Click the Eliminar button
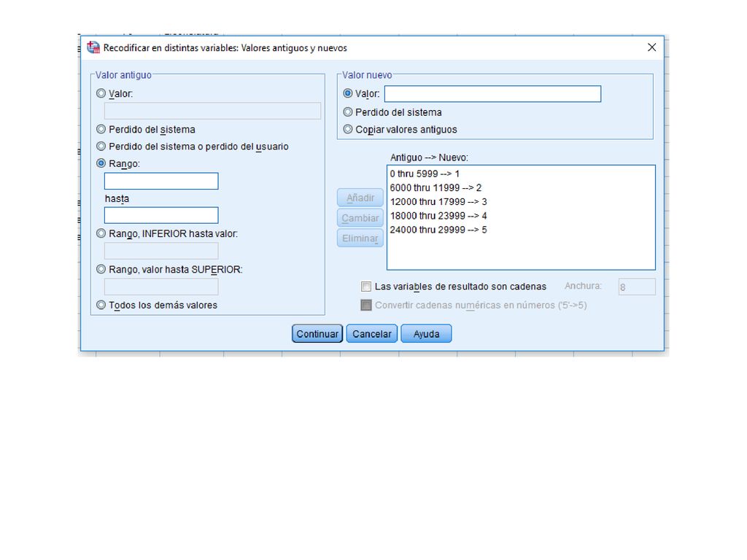The width and height of the screenshot is (747, 560). (x=360, y=238)
